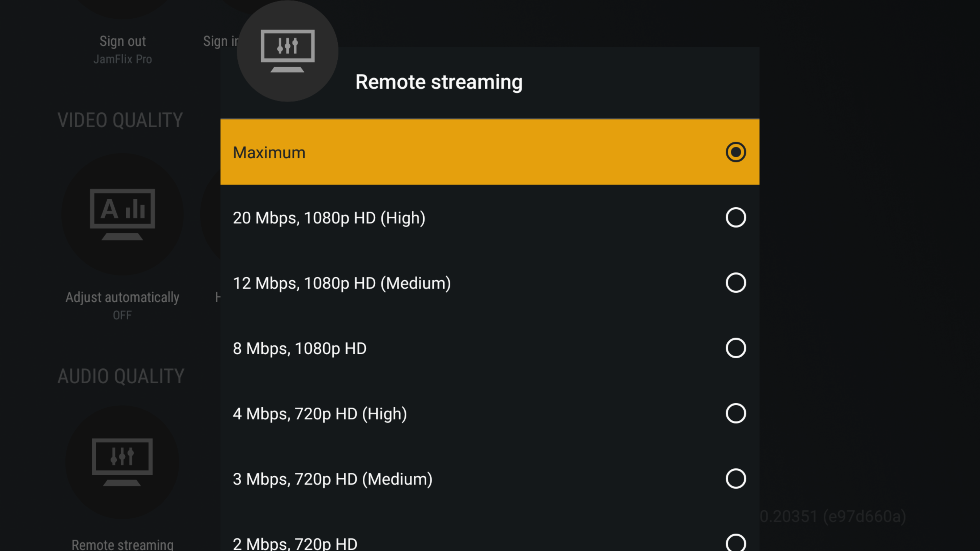The height and width of the screenshot is (551, 980).
Task: Open the Adjust automatically monitor icon
Action: click(x=122, y=214)
